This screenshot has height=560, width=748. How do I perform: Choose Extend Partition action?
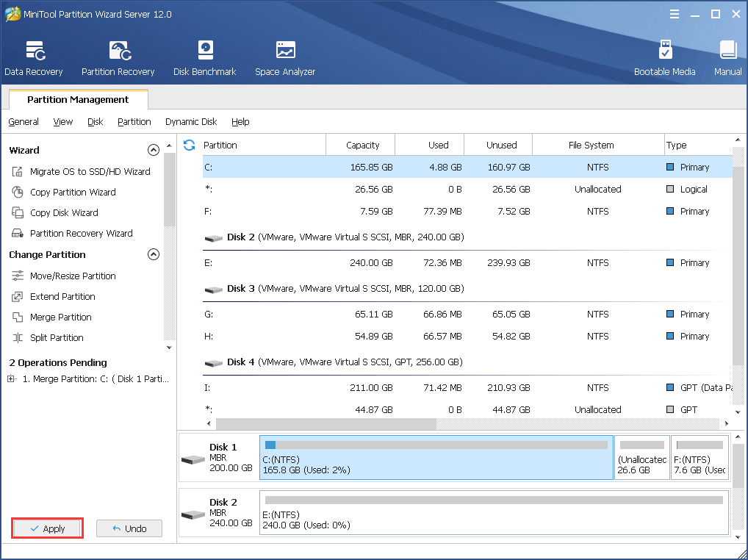62,297
